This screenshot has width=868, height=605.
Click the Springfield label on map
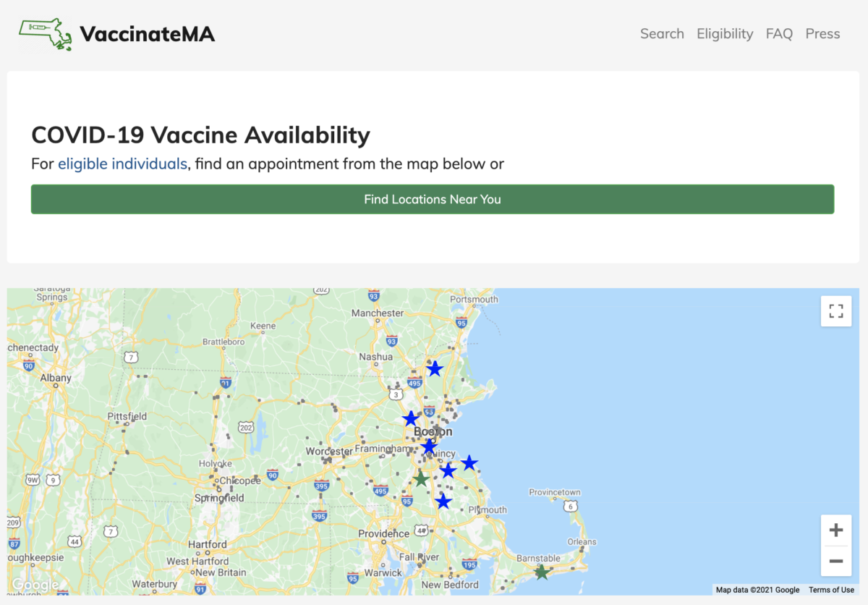(x=219, y=498)
